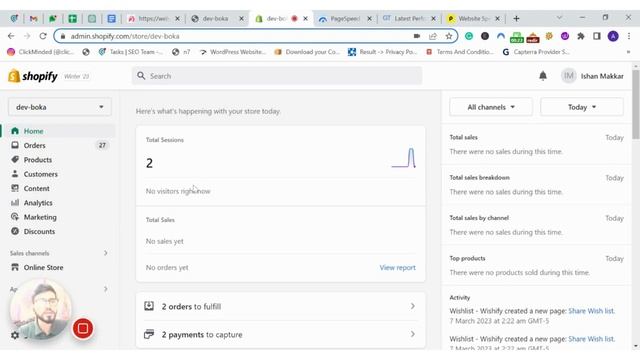Click the Customers person icon

point(15,173)
